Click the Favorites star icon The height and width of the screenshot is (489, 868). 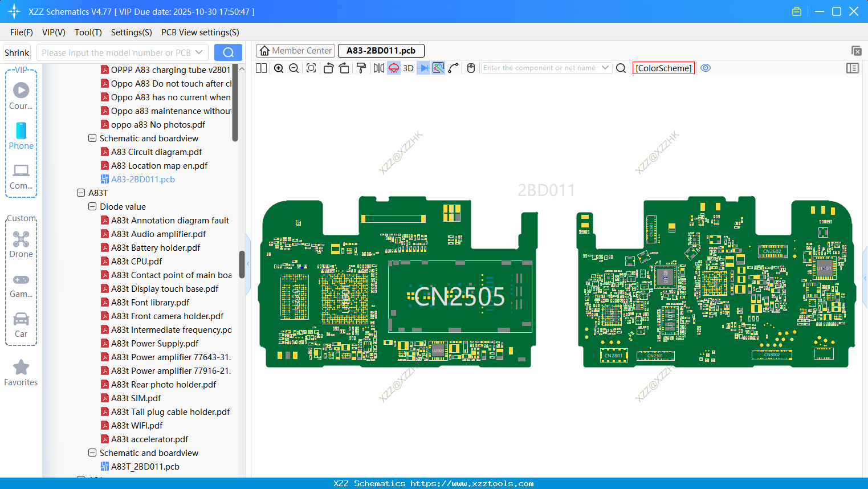tap(21, 368)
